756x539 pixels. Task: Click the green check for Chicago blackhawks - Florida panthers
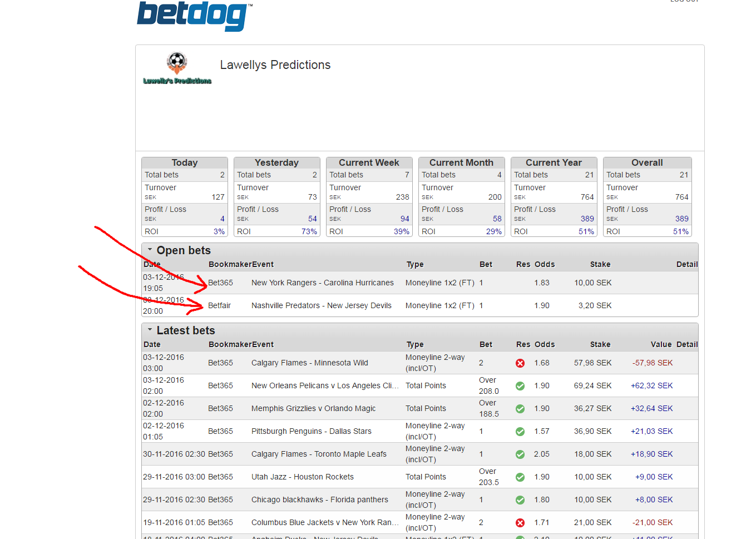coord(520,500)
